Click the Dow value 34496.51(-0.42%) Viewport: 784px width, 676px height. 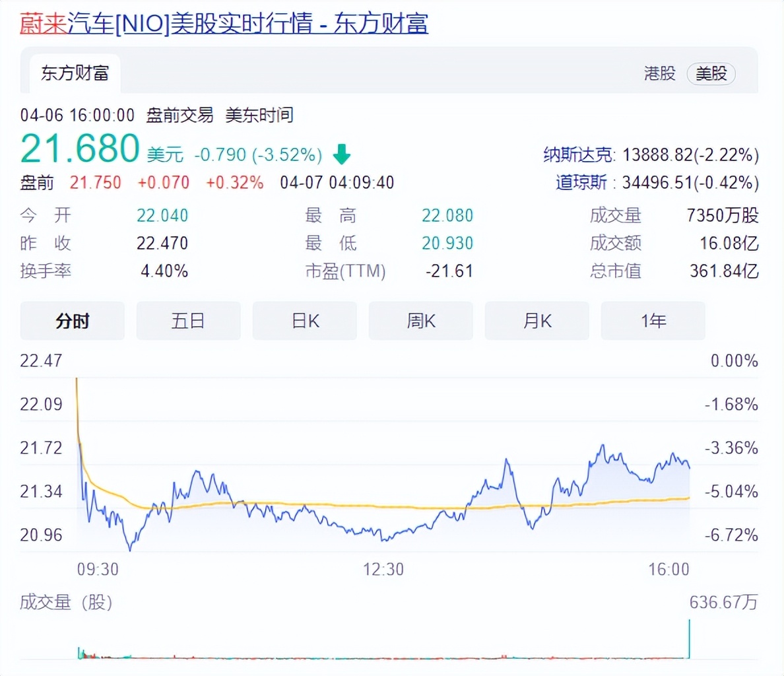(690, 182)
